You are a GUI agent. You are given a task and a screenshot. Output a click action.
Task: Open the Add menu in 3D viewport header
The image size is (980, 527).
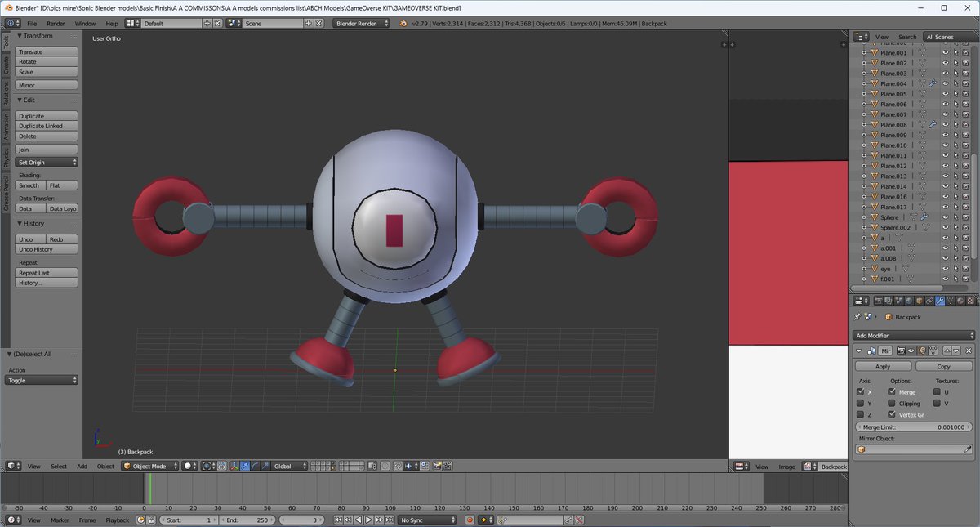[82, 467]
